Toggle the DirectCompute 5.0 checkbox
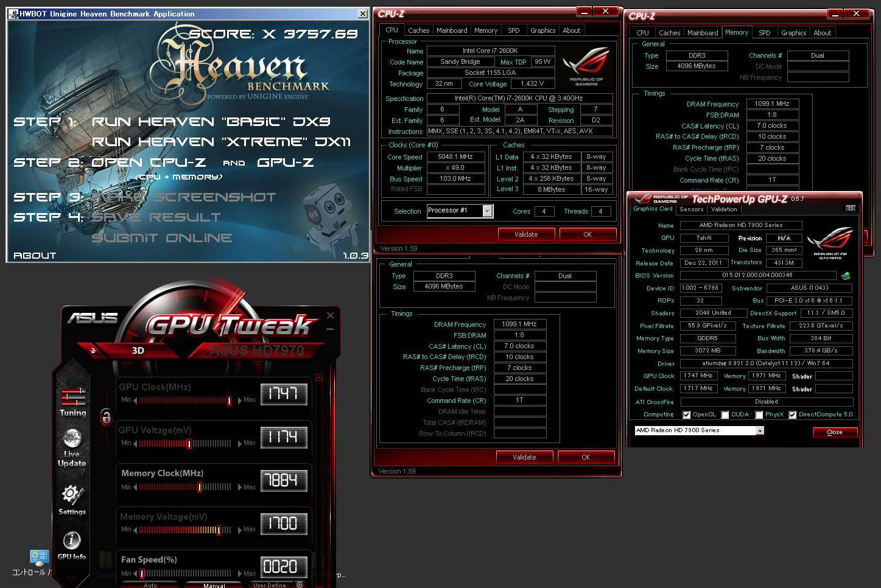Screen dimensions: 881x588 tap(792, 415)
